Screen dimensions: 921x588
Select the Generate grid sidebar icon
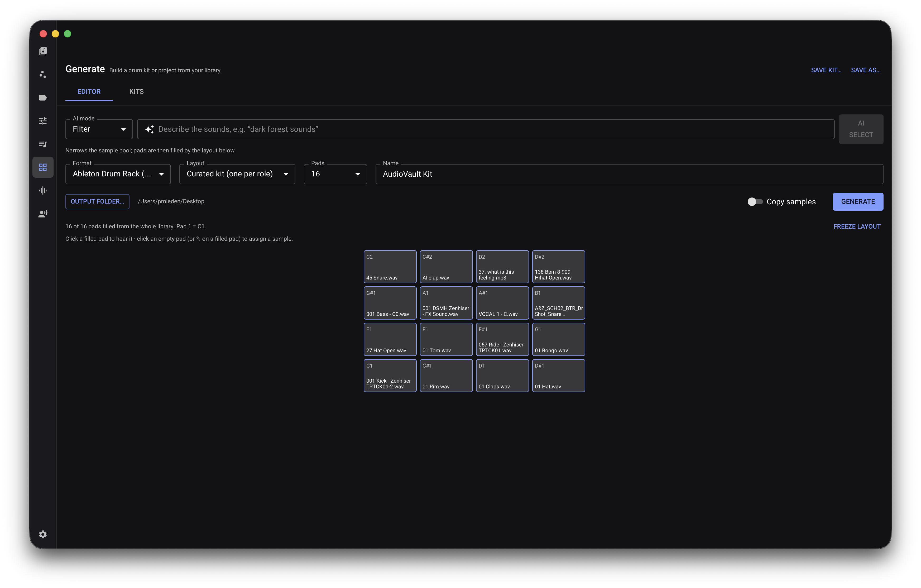point(43,167)
